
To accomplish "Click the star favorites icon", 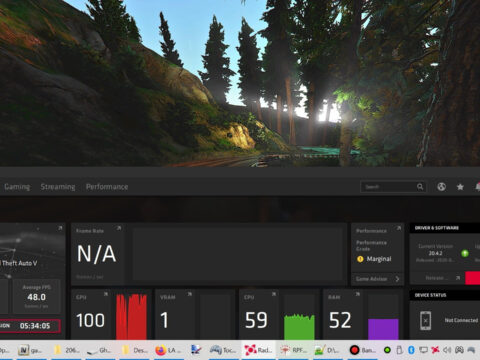I will (460, 187).
